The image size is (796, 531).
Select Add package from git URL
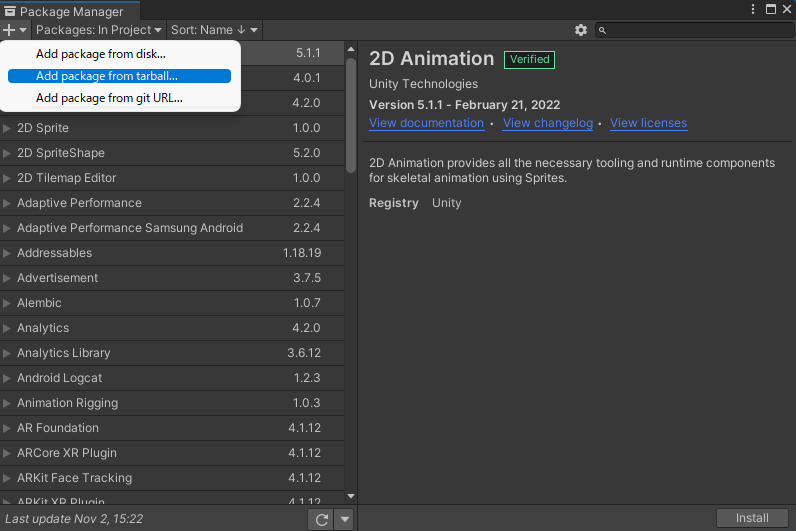tap(109, 98)
